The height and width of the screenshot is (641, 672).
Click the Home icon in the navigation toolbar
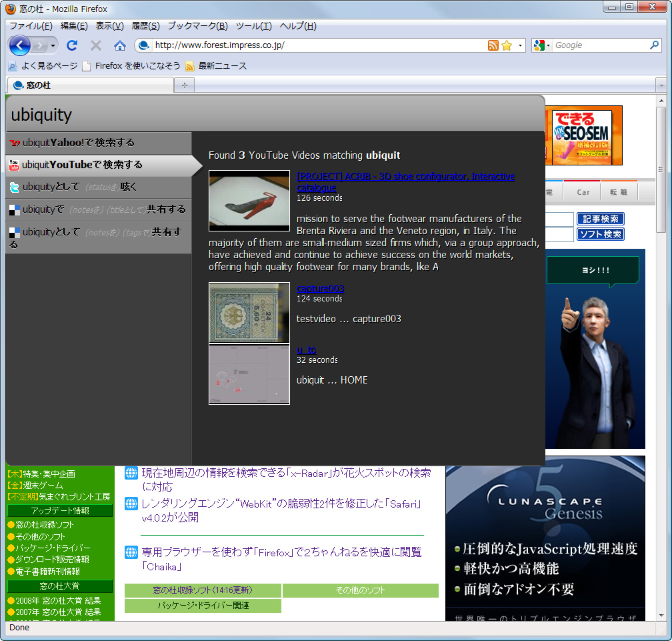(119, 46)
